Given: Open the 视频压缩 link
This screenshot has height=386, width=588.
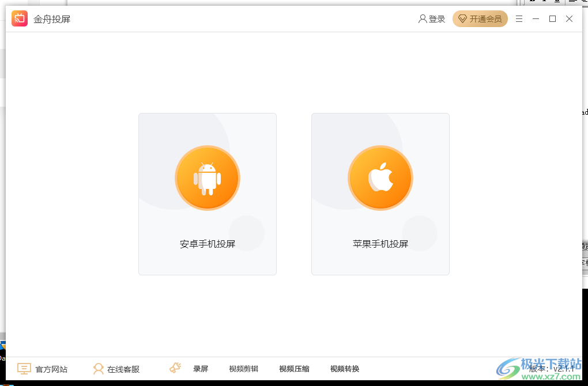Looking at the screenshot, I should tap(295, 369).
